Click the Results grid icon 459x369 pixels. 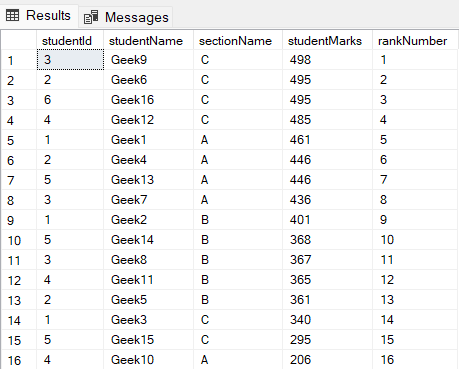[13, 15]
